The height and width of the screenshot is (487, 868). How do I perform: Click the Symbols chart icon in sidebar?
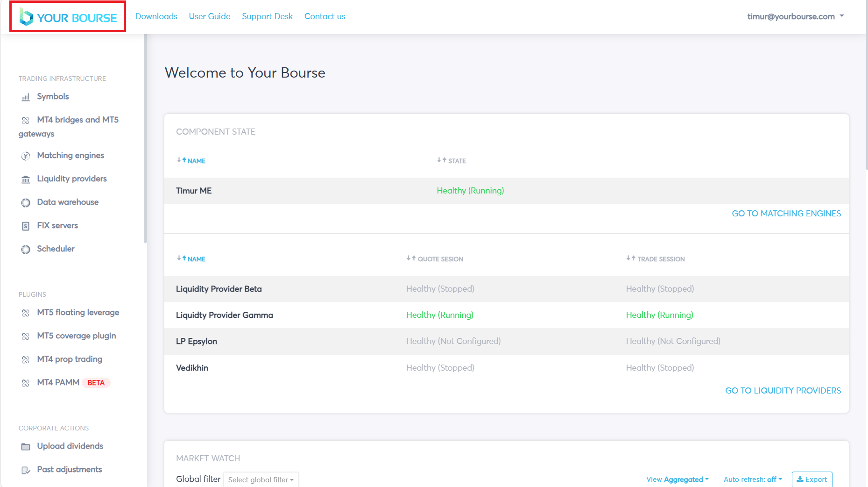click(26, 97)
